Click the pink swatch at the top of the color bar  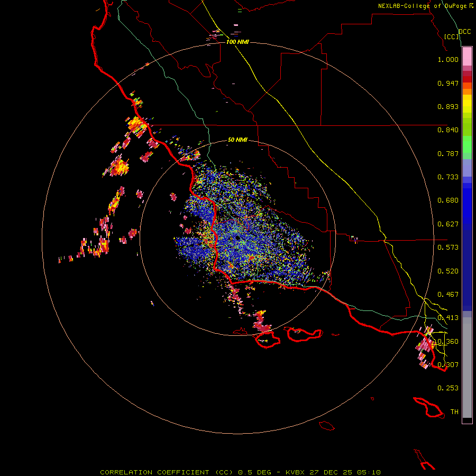point(467,57)
